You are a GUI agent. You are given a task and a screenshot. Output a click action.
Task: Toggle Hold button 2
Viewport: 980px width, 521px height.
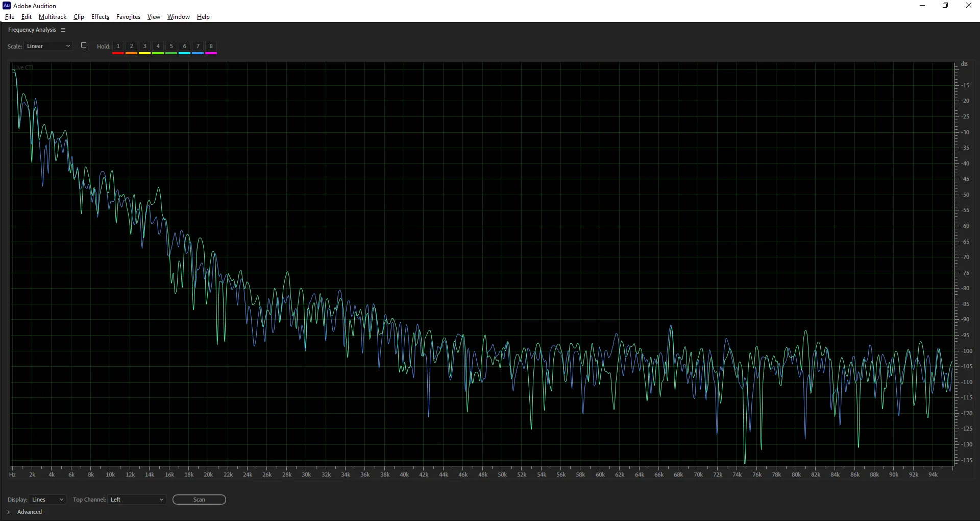tap(131, 46)
